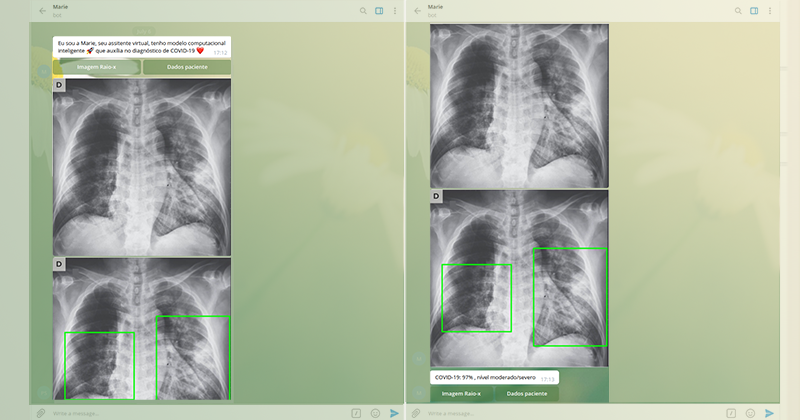Open the first chest X-ray image in left chat
The height and width of the screenshot is (420, 800).
141,167
